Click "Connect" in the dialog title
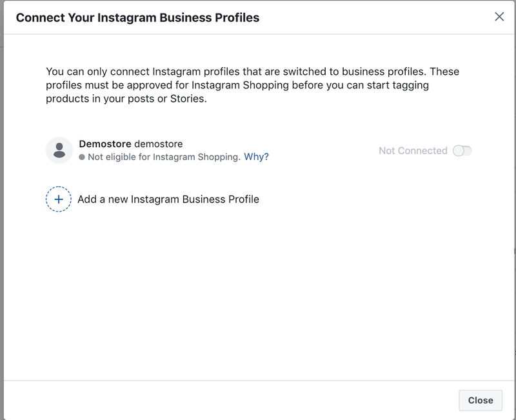 point(40,17)
